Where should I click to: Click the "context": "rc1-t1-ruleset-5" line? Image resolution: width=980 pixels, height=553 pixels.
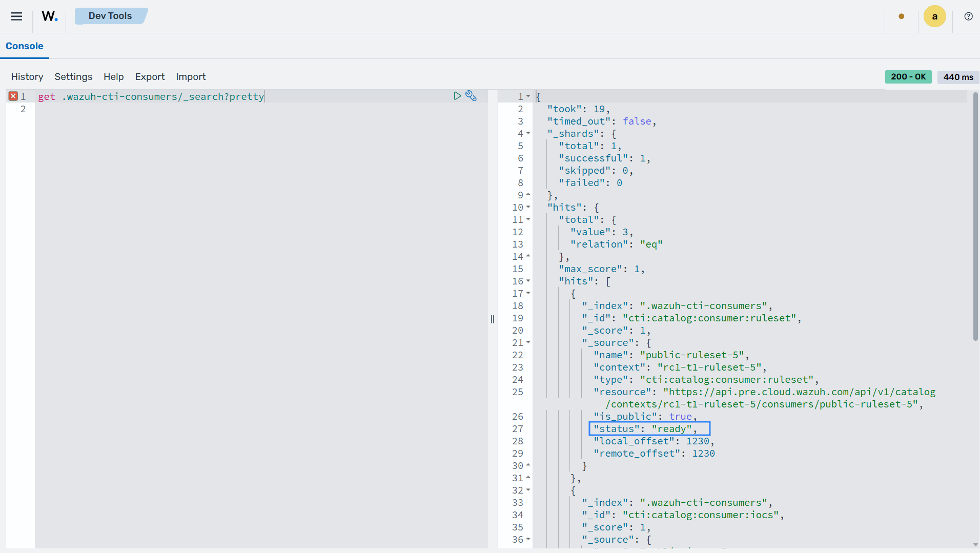click(x=680, y=367)
